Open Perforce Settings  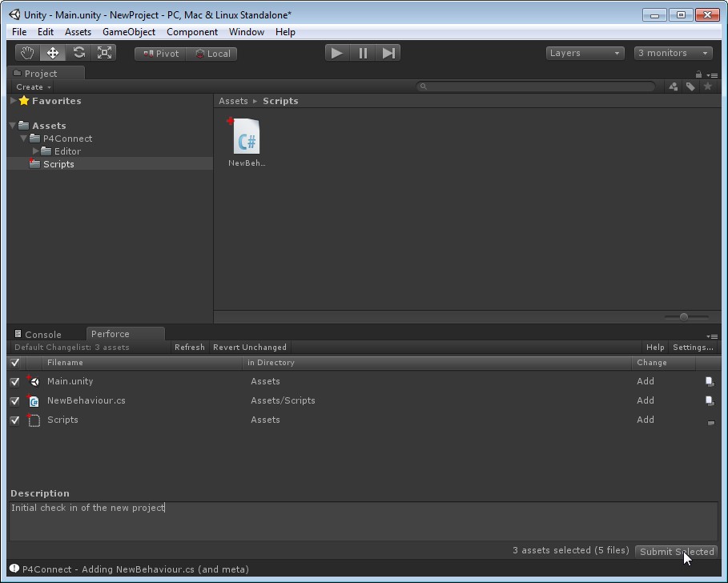(693, 348)
